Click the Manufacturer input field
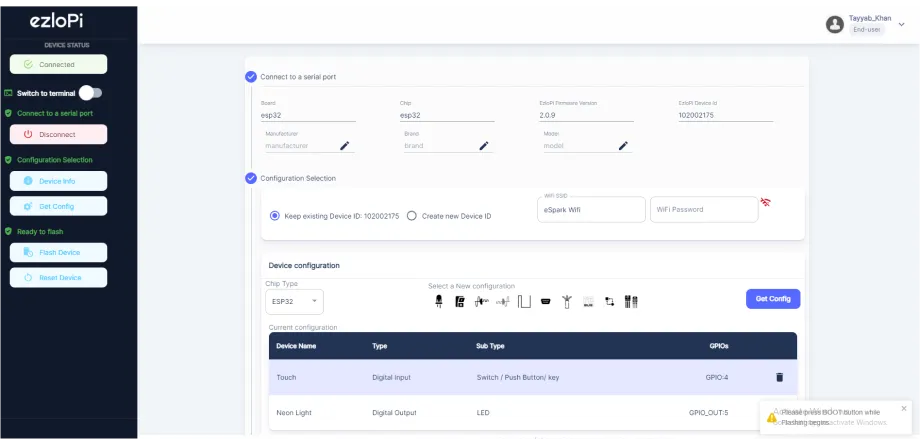Viewport: 920px width, 445px height. pyautogui.click(x=301, y=146)
